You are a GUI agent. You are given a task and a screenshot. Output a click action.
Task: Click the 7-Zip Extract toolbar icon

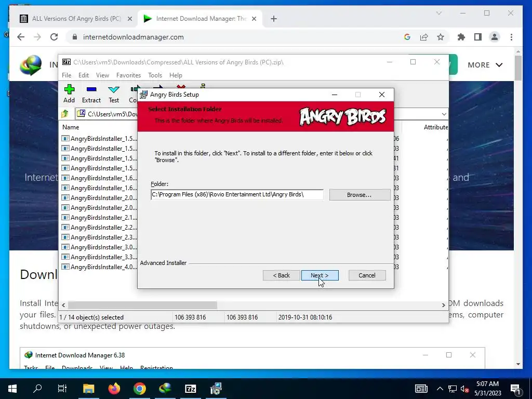[x=91, y=94]
